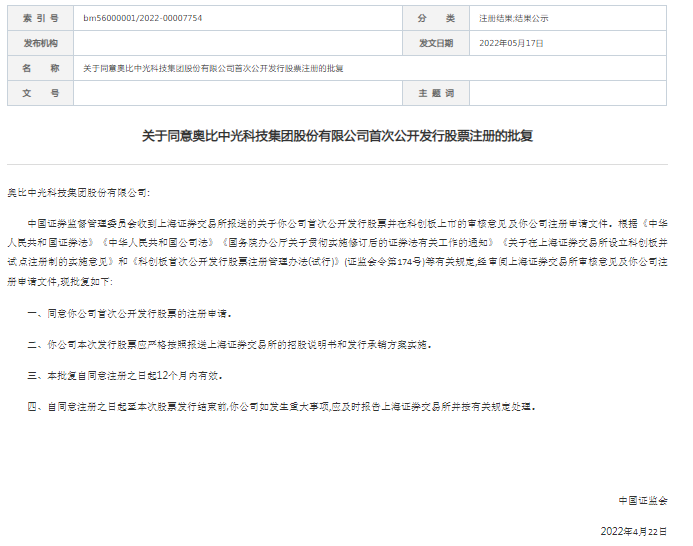Image resolution: width=693 pixels, height=546 pixels.
Task: Click the addressee line 奥比中光科技集团股份有限公司:
Action: coord(79,193)
